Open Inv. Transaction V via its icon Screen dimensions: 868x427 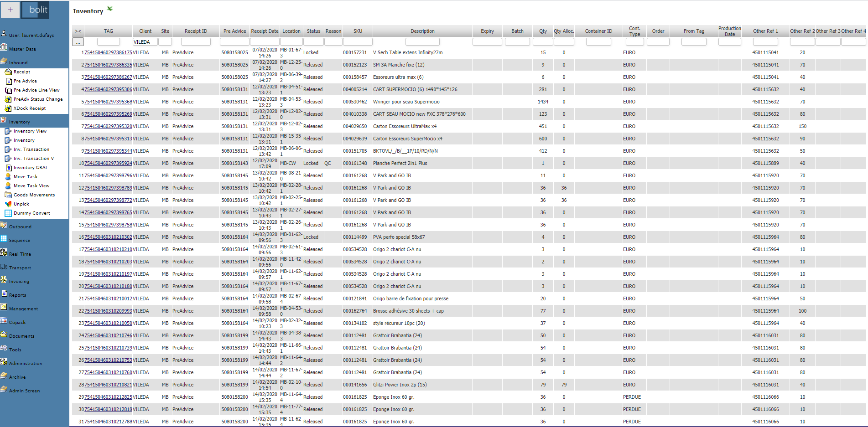[8, 158]
